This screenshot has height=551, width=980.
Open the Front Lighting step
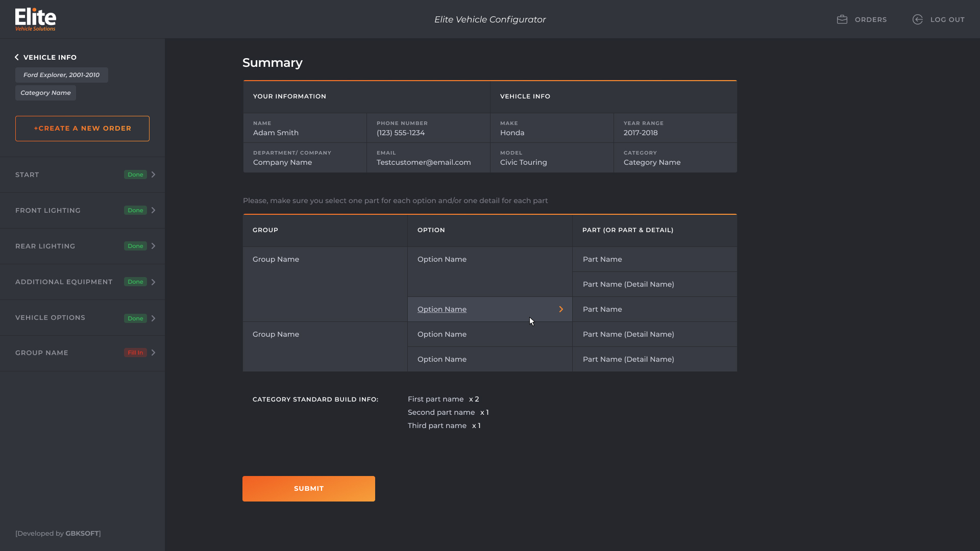pos(82,210)
